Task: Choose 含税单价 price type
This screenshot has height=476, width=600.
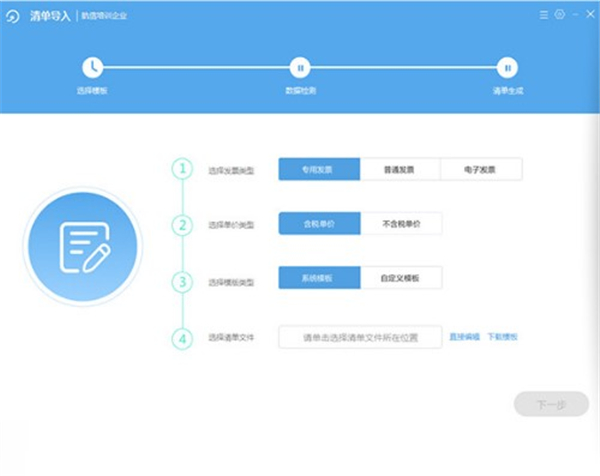Action: coord(319,225)
